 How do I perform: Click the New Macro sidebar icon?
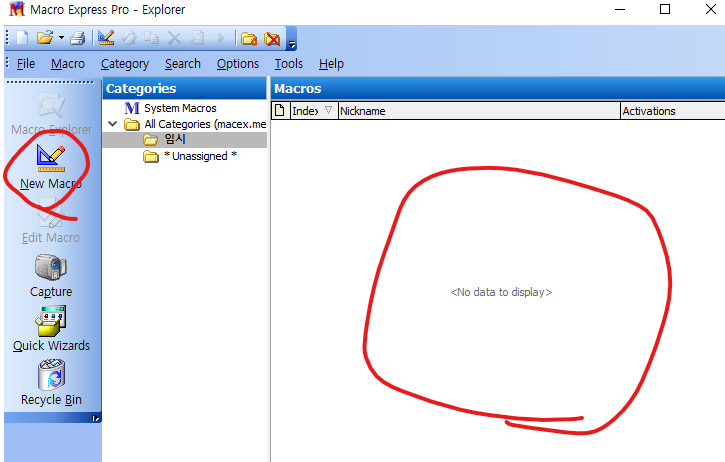click(x=51, y=166)
